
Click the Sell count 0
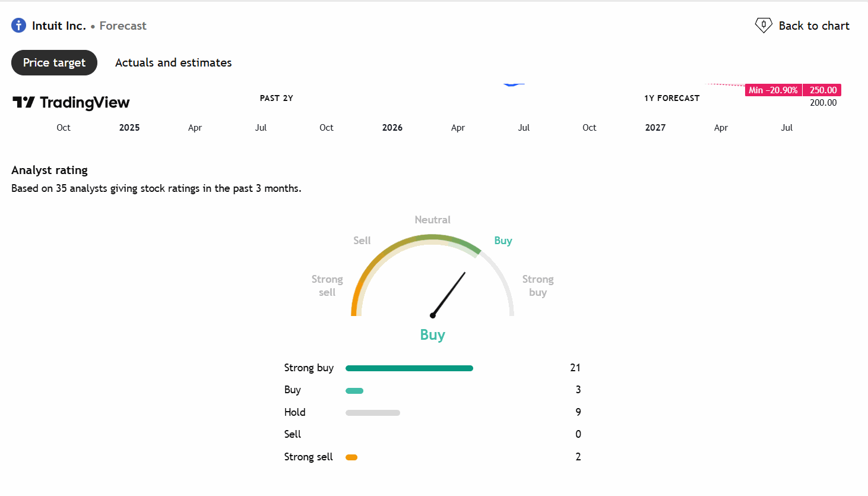pos(578,434)
